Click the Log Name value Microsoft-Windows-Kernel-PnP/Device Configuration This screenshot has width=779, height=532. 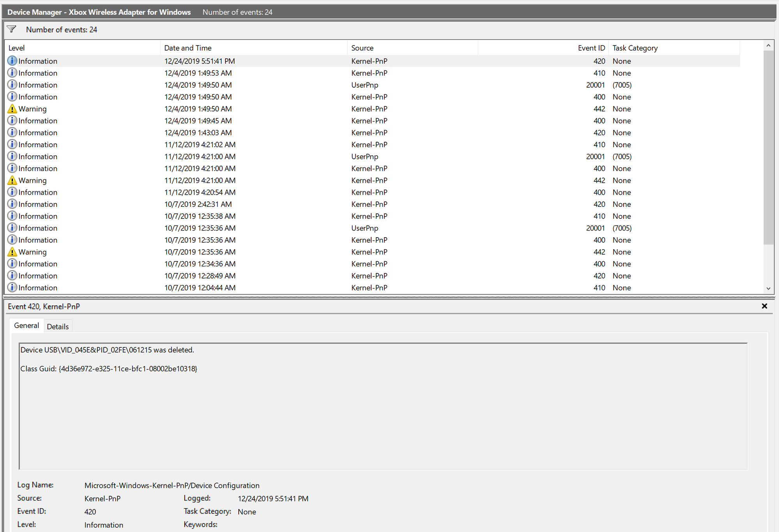click(172, 485)
